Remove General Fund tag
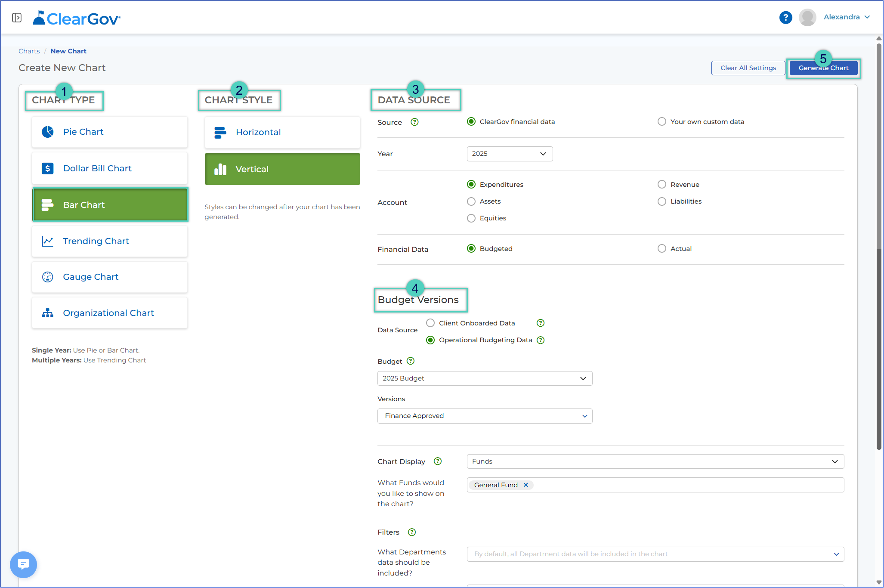Screen dimensions: 884x588 [x=525, y=485]
